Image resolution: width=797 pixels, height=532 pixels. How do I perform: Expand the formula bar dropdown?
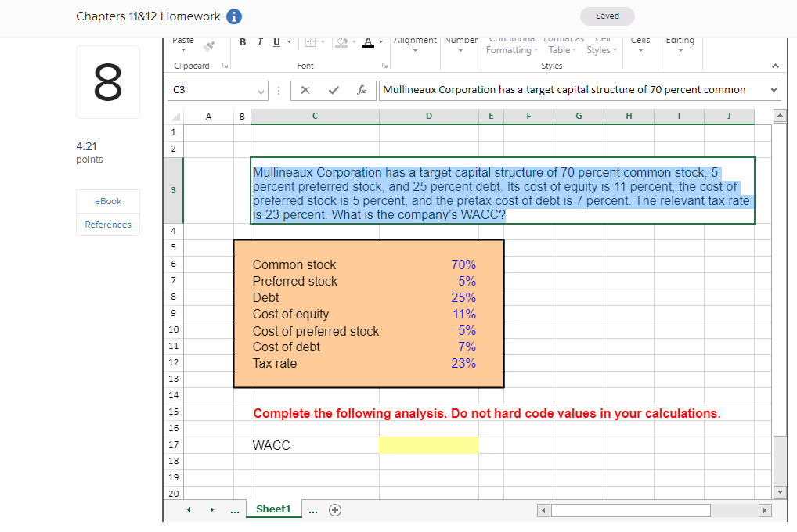pos(774,91)
